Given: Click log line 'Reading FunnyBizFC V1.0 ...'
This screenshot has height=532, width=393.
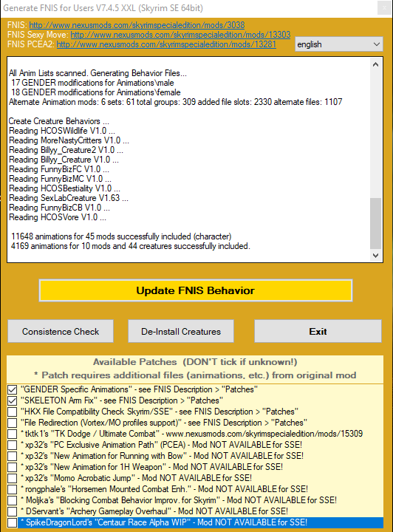Looking at the screenshot, I should pyautogui.click(x=59, y=169).
